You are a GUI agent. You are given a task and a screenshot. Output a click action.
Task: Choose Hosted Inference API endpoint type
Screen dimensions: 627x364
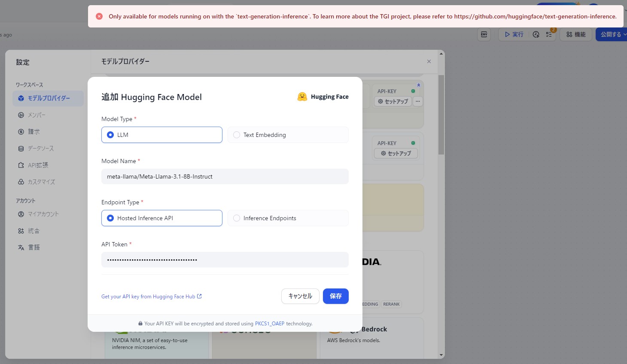point(162,218)
